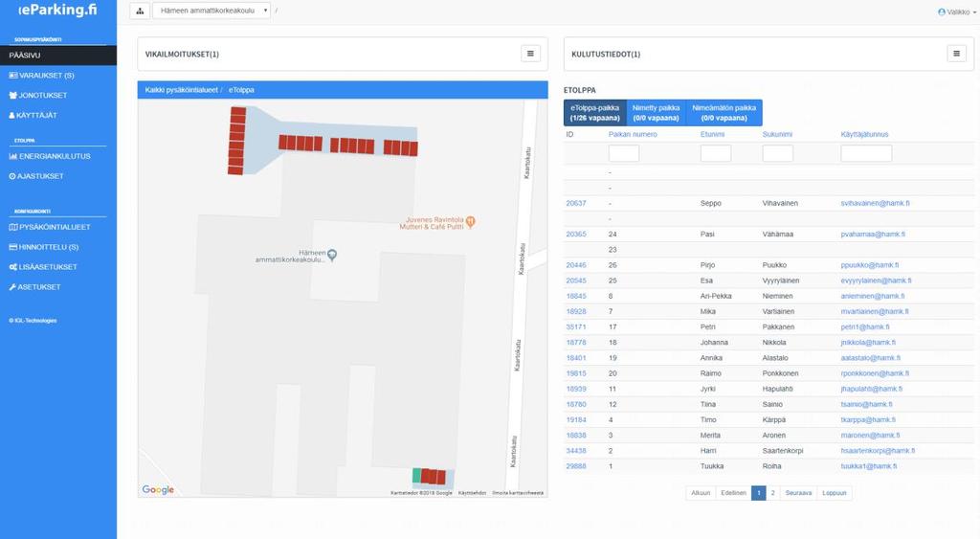The height and width of the screenshot is (539, 980).
Task: Go to last page with Loppuun
Action: 834,493
